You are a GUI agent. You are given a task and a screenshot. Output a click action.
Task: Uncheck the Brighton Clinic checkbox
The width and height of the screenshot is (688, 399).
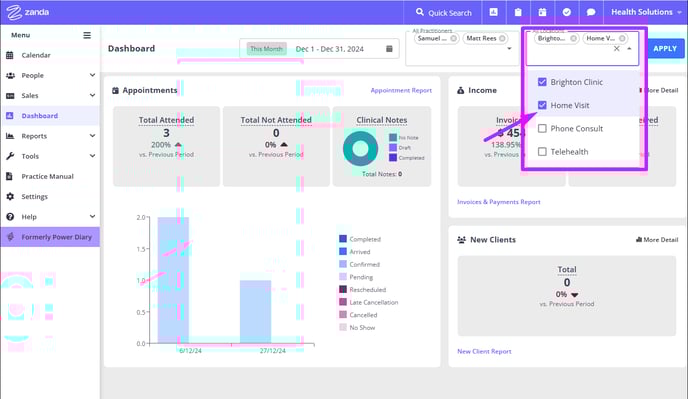542,82
